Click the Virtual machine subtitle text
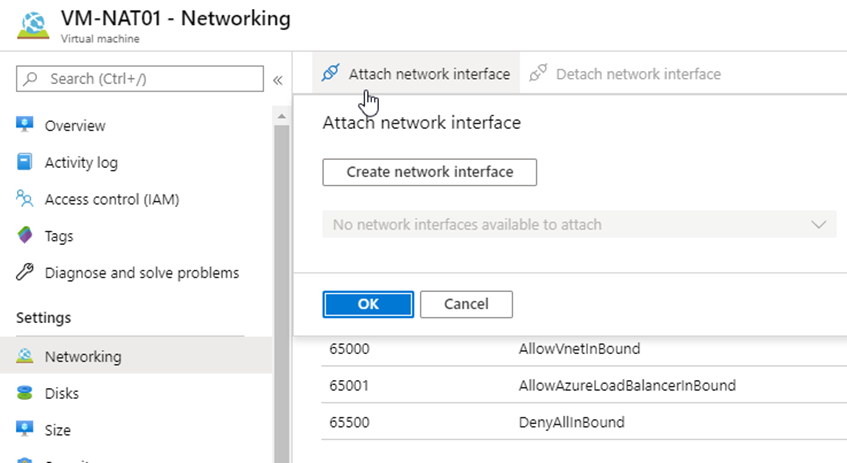Viewport: 847px width, 463px height. (100, 39)
